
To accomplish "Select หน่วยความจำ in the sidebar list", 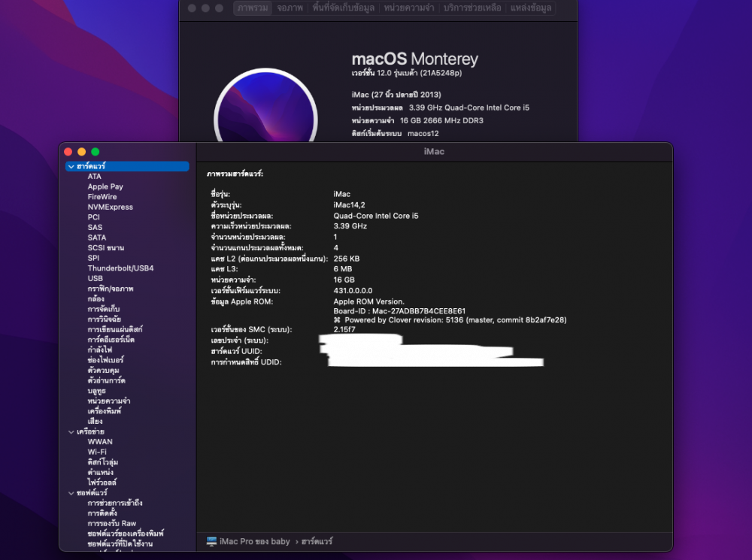I will [x=109, y=401].
